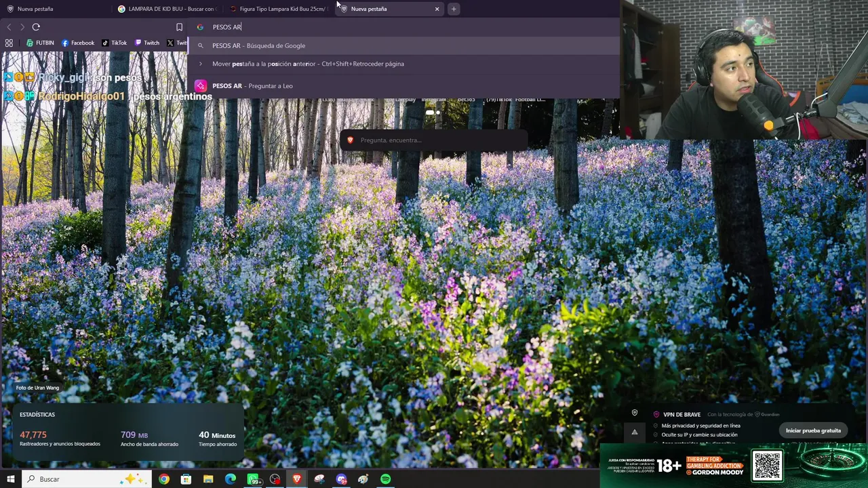Open WhatsApp from the taskbar

click(253, 479)
